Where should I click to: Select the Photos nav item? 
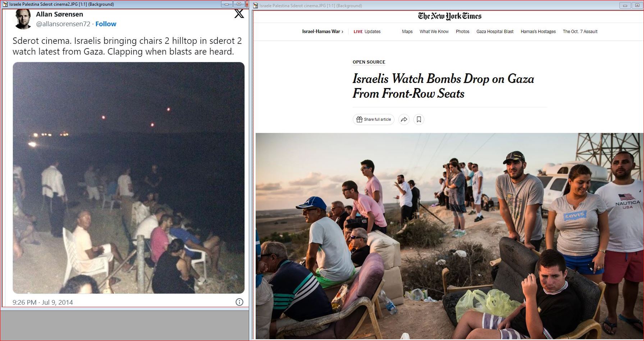point(462,32)
